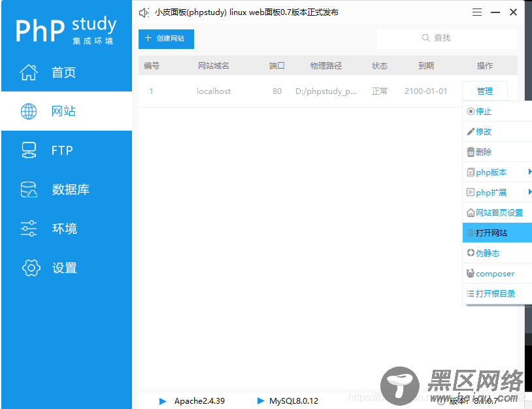The image size is (532, 409).
Task: Click the MySQL play indicator icon
Action: (x=261, y=401)
